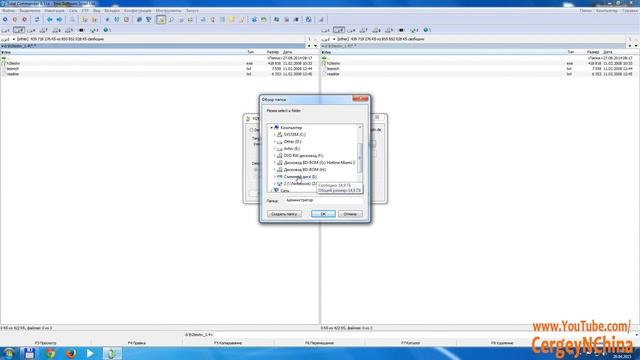The image size is (640, 360).
Task: Click Создать папку button
Action: [284, 214]
